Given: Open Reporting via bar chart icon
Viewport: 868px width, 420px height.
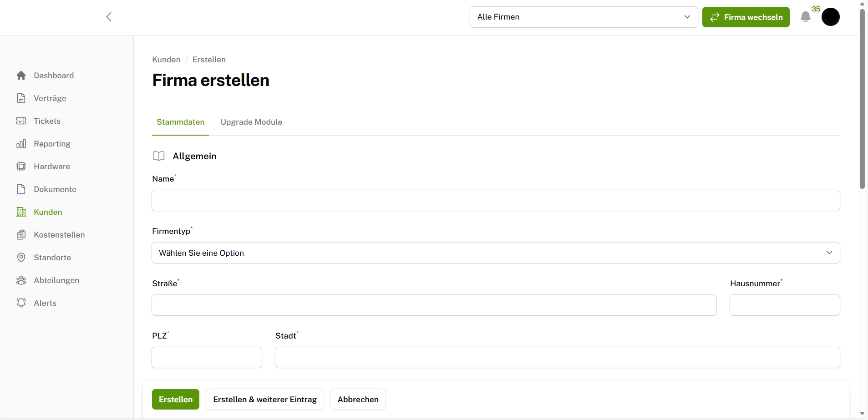Looking at the screenshot, I should pyautogui.click(x=21, y=144).
